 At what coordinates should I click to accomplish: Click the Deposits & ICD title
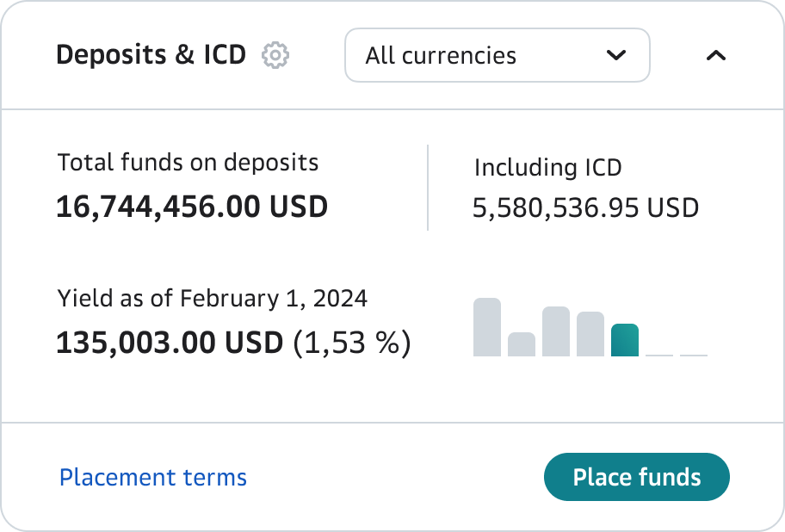pyautogui.click(x=151, y=55)
